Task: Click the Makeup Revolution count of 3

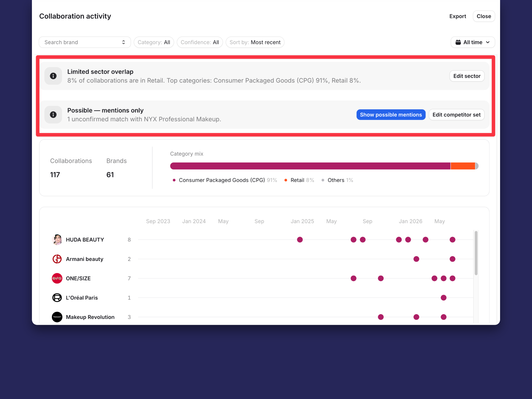Action: tap(129, 317)
